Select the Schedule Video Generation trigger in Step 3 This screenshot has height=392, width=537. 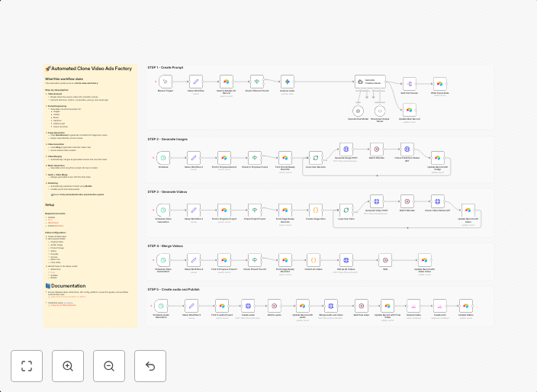pyautogui.click(x=163, y=210)
